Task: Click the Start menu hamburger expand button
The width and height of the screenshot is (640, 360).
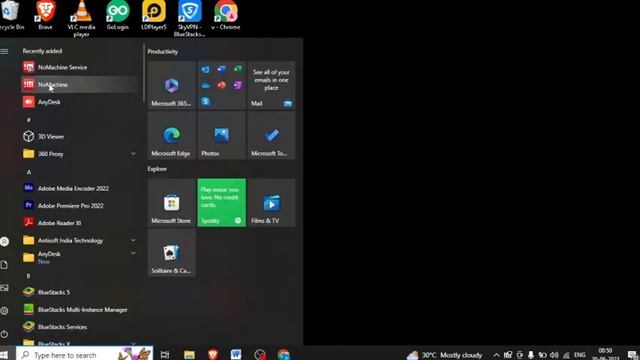Action: click(4, 51)
